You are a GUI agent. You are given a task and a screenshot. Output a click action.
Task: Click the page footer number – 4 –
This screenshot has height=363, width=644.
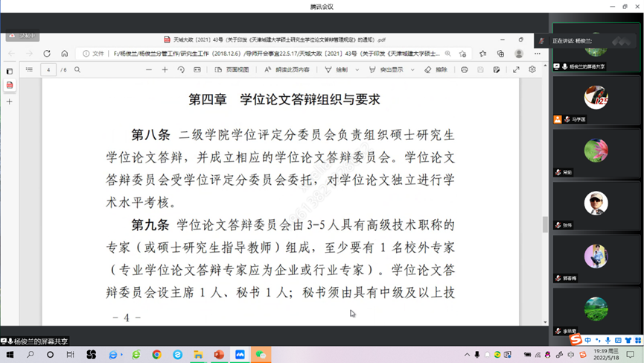tap(127, 318)
